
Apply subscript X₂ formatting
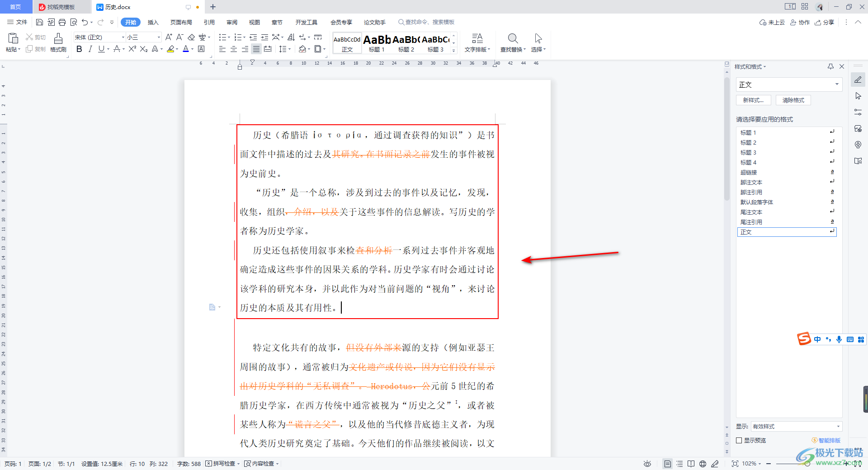click(144, 49)
